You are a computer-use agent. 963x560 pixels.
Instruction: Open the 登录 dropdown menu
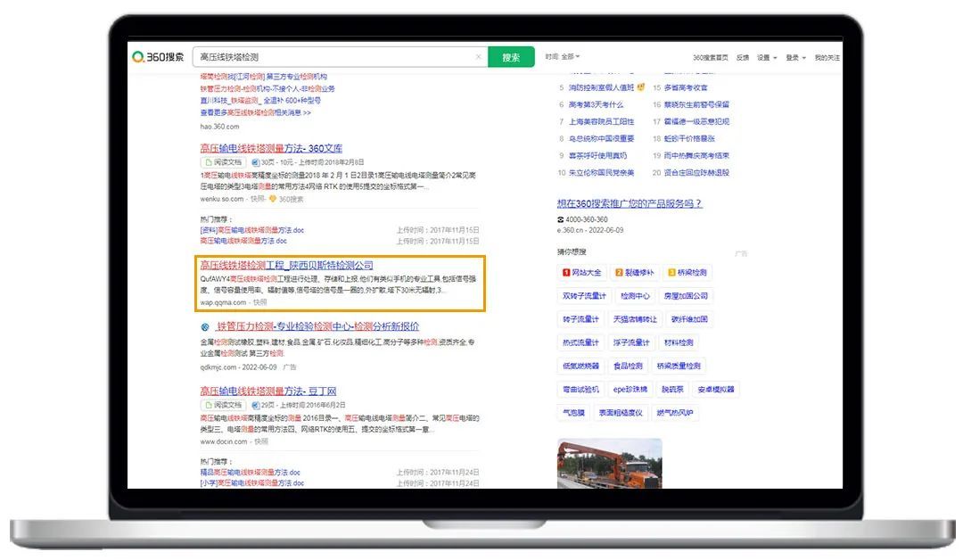pos(795,58)
